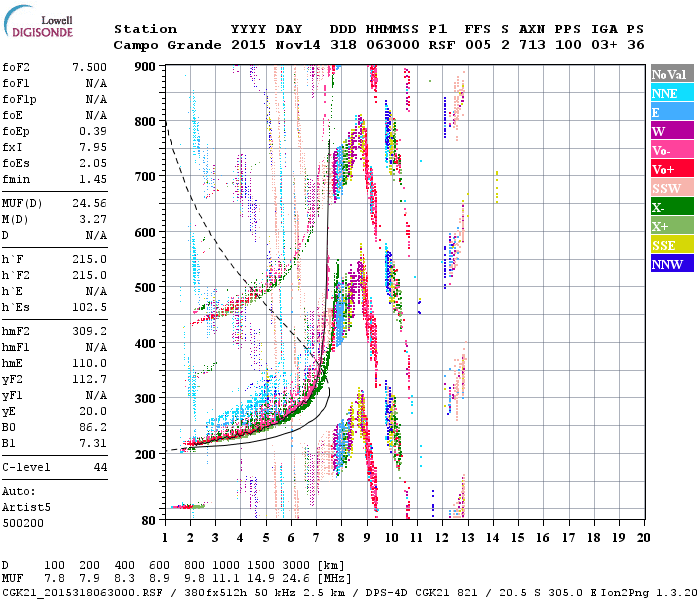700x600 pixels.
Task: Select the Vo- pink legend swatch
Action: [672, 150]
